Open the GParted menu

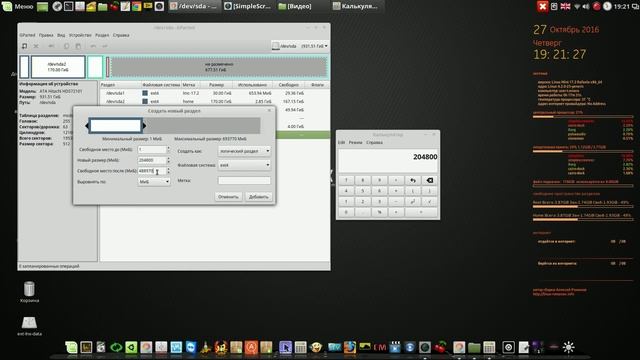(x=28, y=35)
